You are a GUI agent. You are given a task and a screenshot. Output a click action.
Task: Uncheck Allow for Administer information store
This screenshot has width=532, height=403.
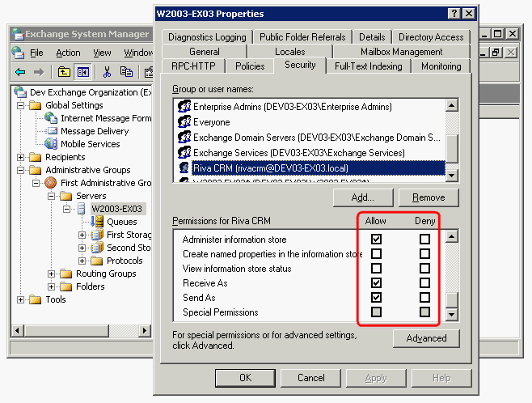tap(376, 239)
